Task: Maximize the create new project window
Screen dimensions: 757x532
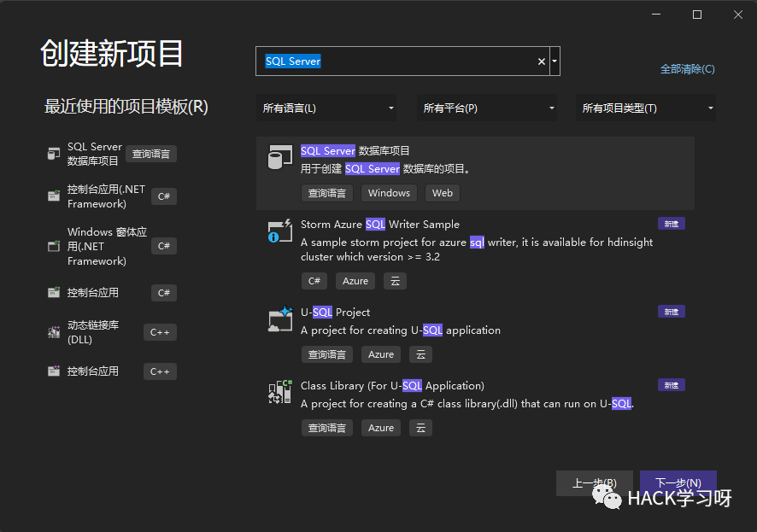Action: 697,15
